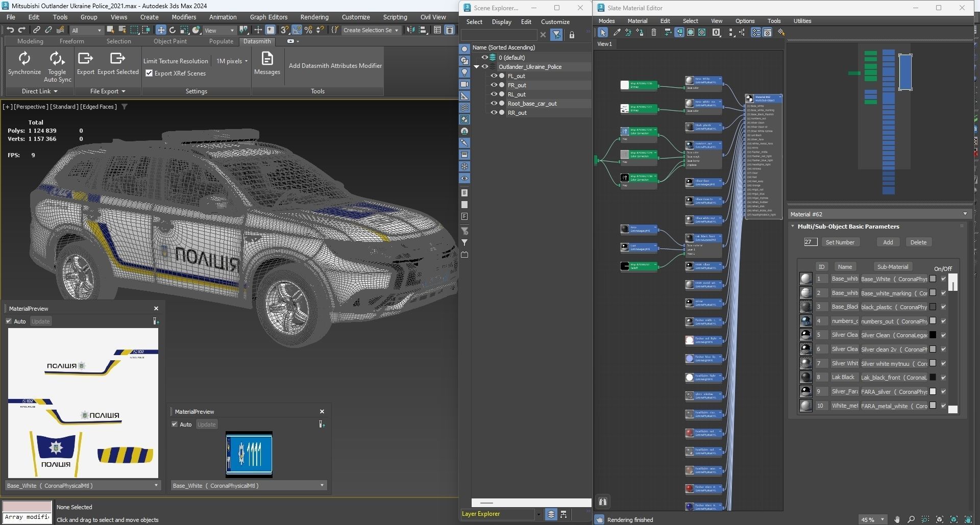Toggle Export XRef Scenes checkbox
Viewport: 980px width, 525px height.
(x=149, y=73)
